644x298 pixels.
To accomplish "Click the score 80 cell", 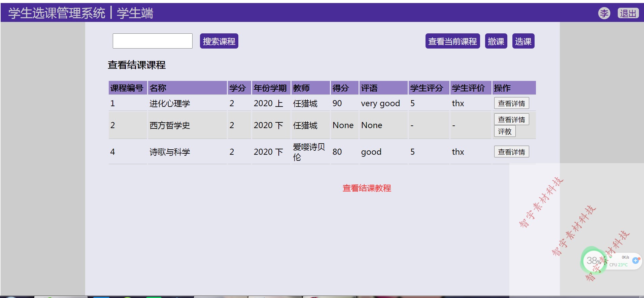I will coord(344,152).
